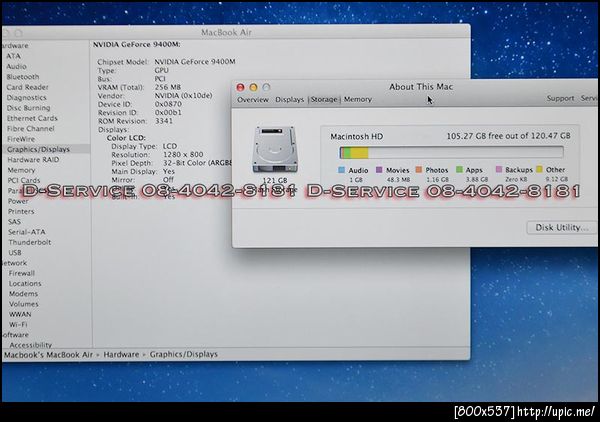Select Accessibility under Software

(x=31, y=345)
